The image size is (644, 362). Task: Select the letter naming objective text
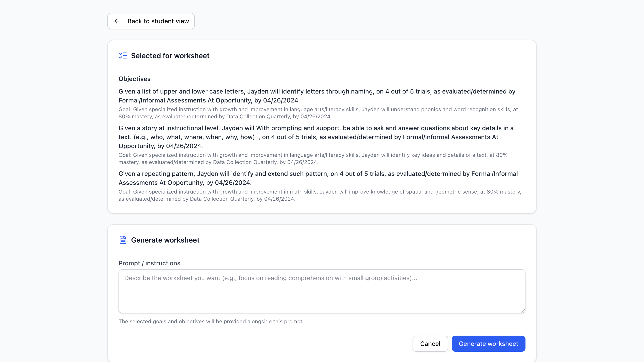316,96
